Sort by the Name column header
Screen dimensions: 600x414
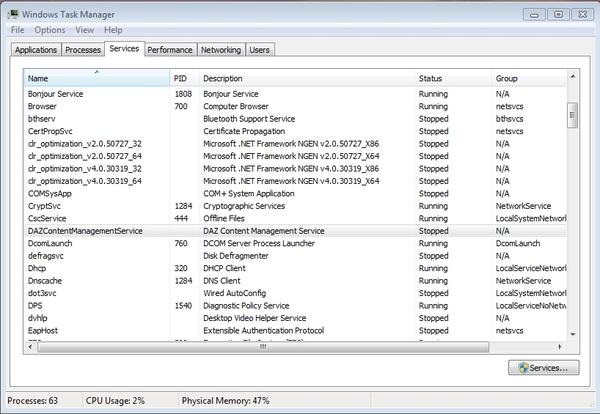tap(97, 78)
